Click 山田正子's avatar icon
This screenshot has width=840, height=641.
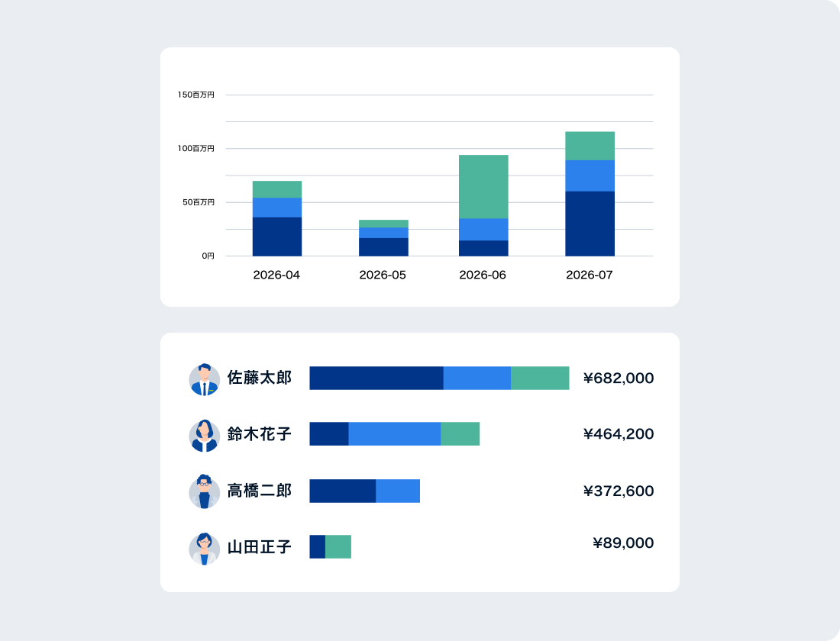pos(204,549)
